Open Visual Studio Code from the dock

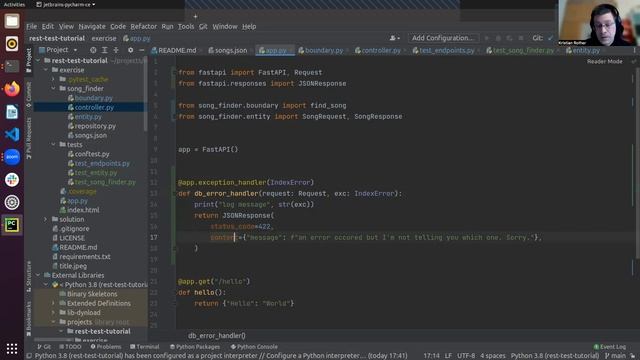click(12, 134)
